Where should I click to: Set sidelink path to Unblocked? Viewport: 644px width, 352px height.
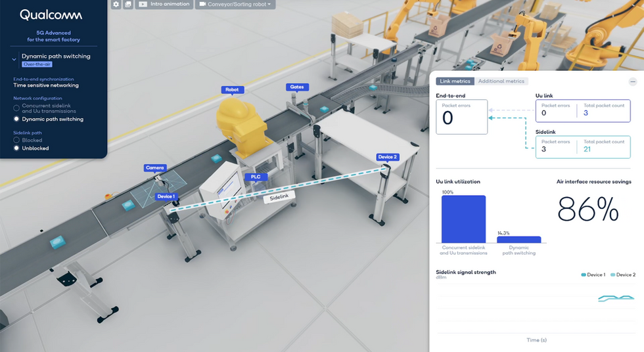(32, 148)
